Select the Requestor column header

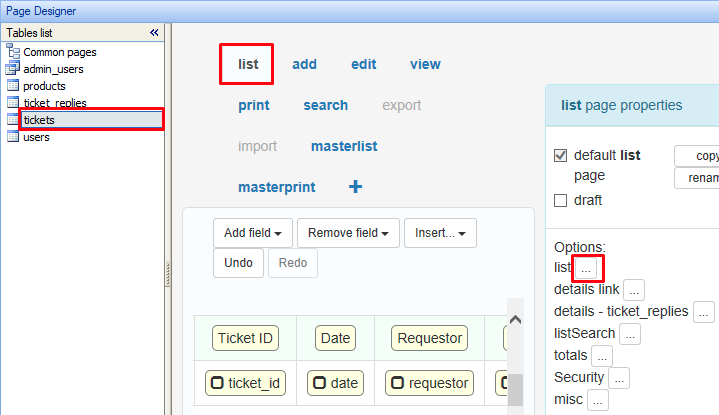point(430,338)
